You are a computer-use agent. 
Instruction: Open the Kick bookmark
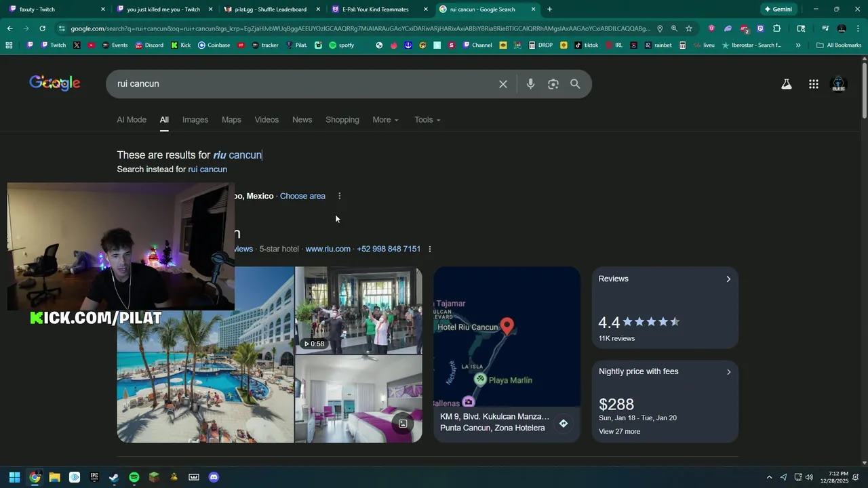[x=181, y=45]
